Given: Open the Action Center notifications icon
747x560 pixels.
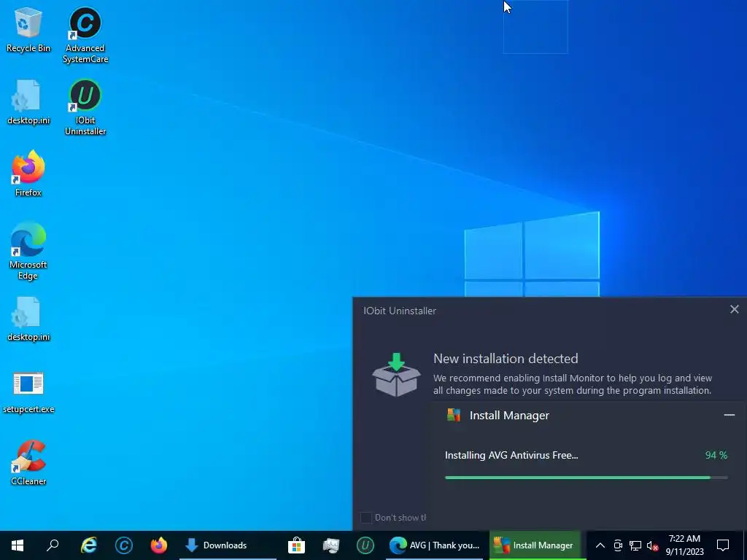Looking at the screenshot, I should point(723,545).
